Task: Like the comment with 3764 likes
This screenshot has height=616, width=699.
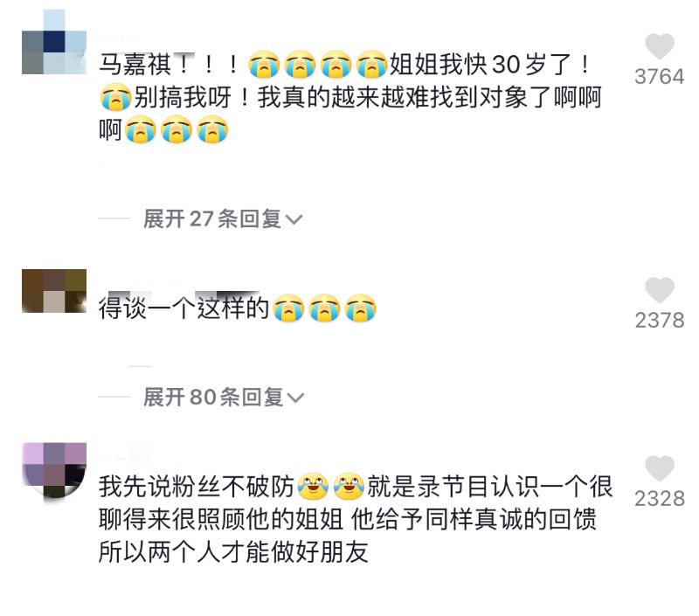Action: click(660, 46)
